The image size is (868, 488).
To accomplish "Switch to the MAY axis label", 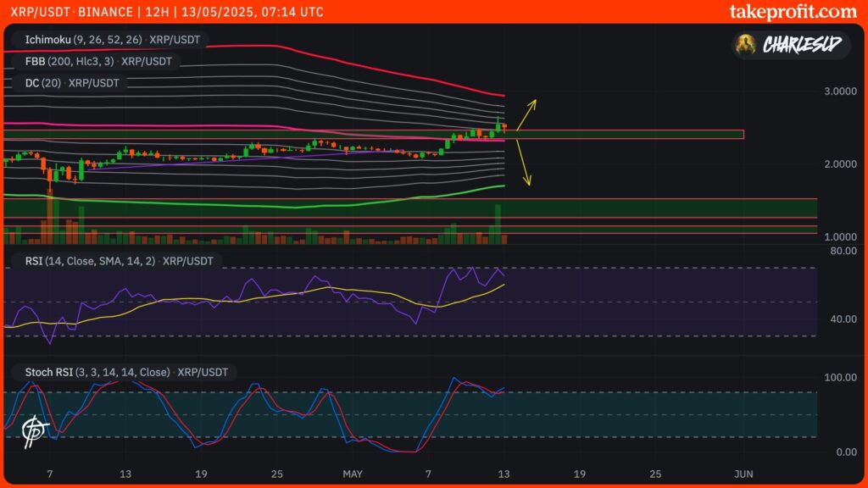I will (x=352, y=474).
